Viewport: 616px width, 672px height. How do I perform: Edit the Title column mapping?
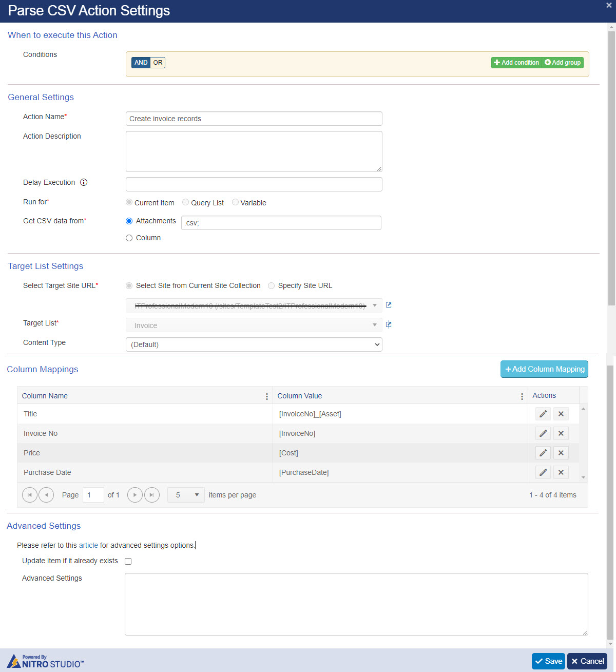pos(543,414)
